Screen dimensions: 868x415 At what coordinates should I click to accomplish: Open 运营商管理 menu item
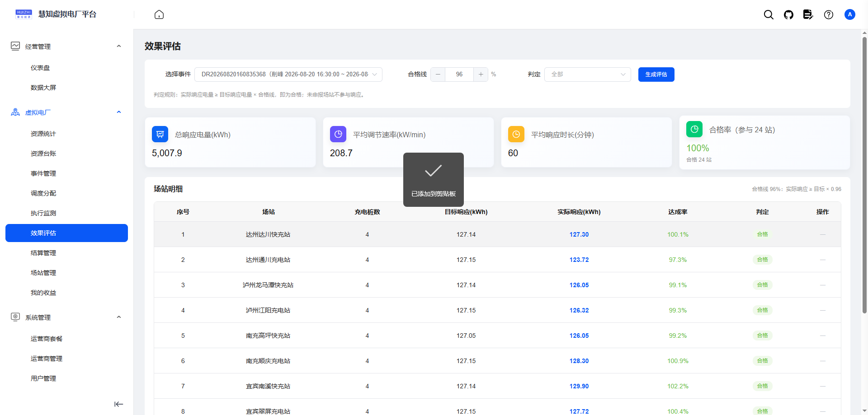coord(66,359)
